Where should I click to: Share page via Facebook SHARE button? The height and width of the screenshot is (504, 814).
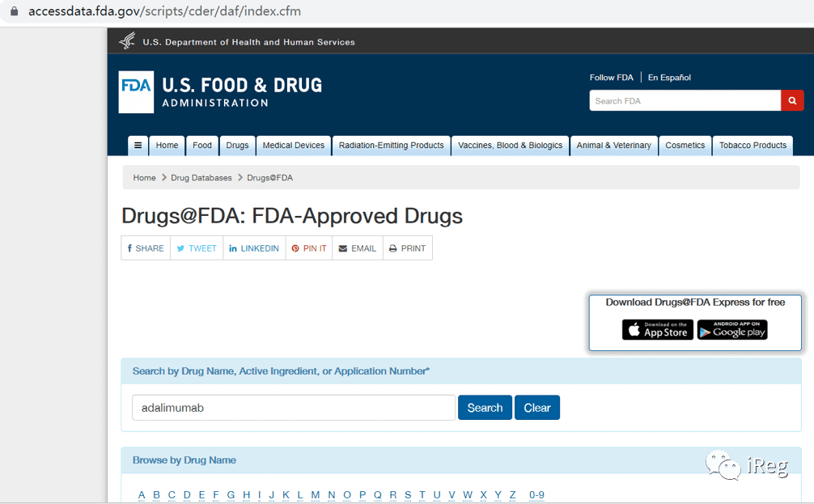146,248
